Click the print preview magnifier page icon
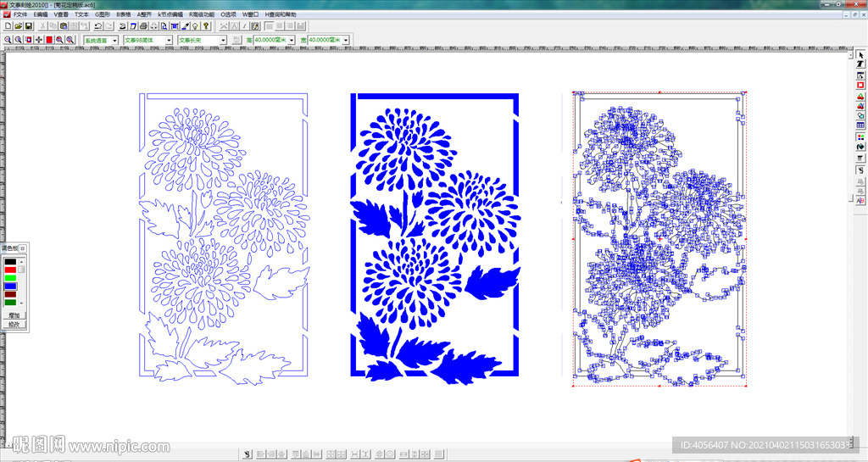Screen dimensions: 868x462 (x=164, y=26)
